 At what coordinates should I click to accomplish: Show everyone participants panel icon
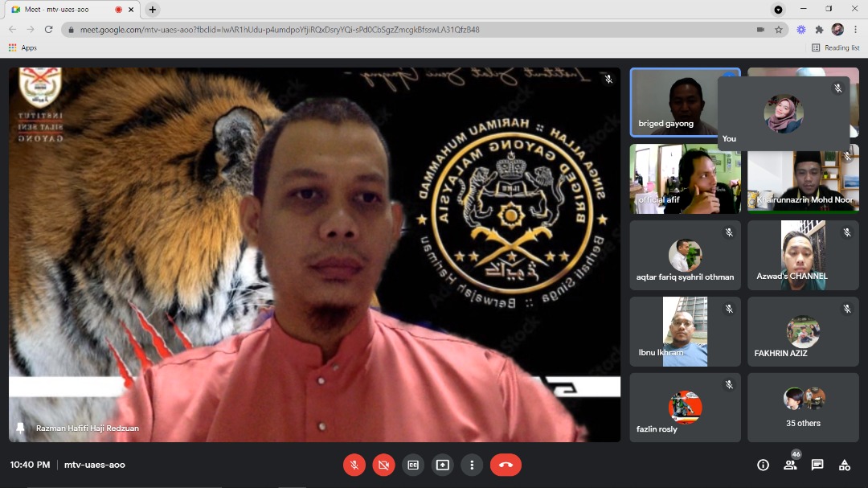pos(790,465)
